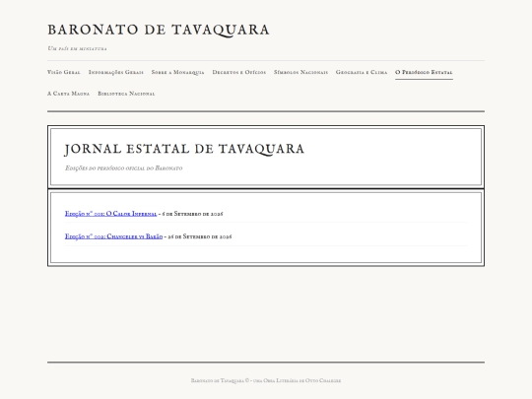Navigate to Decretos e Ofícios
The height and width of the screenshot is (399, 532).
(x=239, y=72)
